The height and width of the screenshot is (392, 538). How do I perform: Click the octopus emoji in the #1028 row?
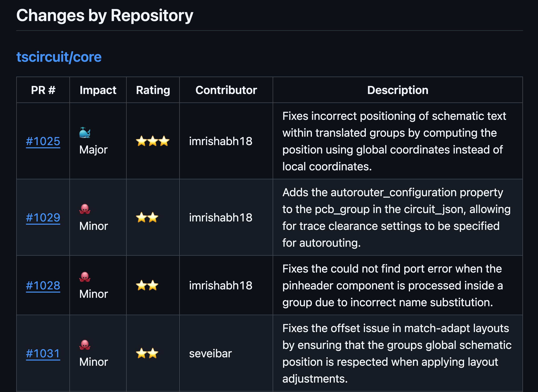[85, 277]
